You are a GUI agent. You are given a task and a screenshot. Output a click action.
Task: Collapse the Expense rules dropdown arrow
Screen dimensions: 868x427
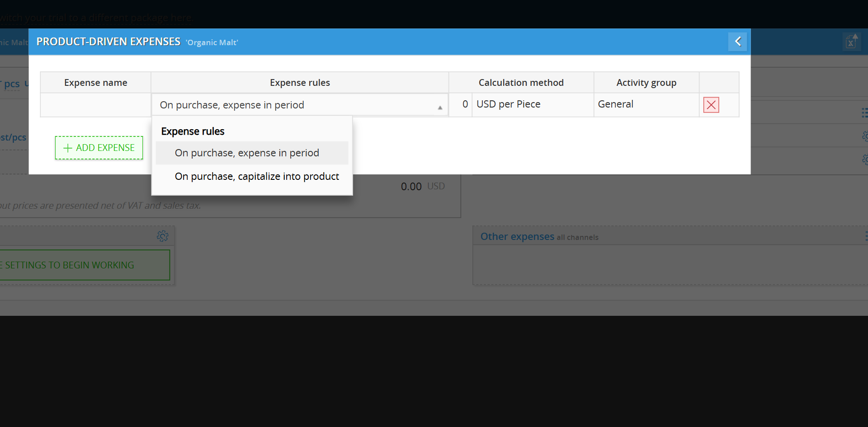[439, 108]
